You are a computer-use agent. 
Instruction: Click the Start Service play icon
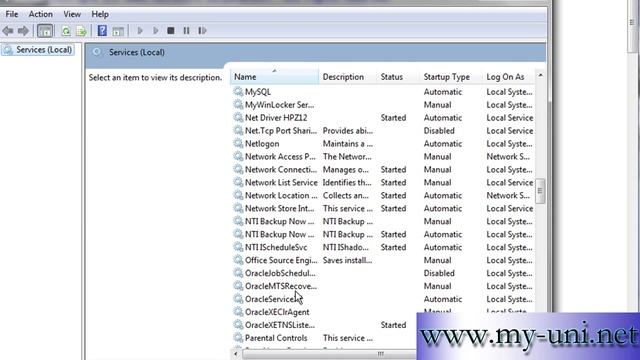point(140,31)
